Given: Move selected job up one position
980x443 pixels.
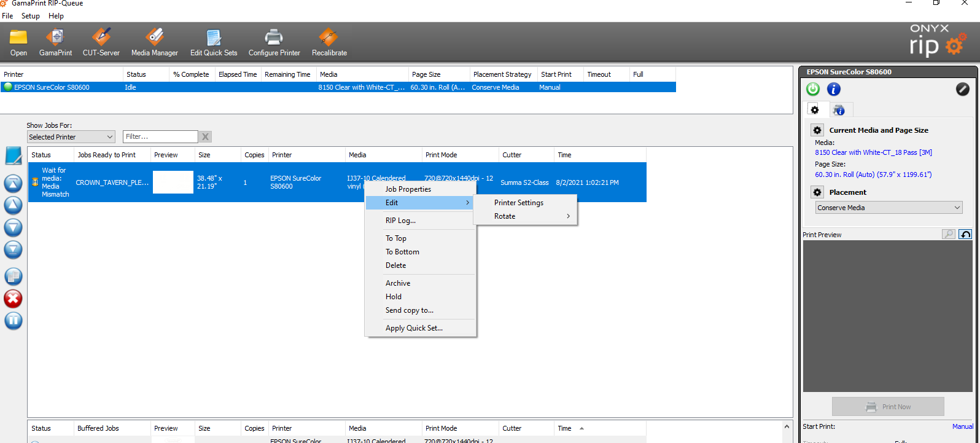Looking at the screenshot, I should coord(14,205).
